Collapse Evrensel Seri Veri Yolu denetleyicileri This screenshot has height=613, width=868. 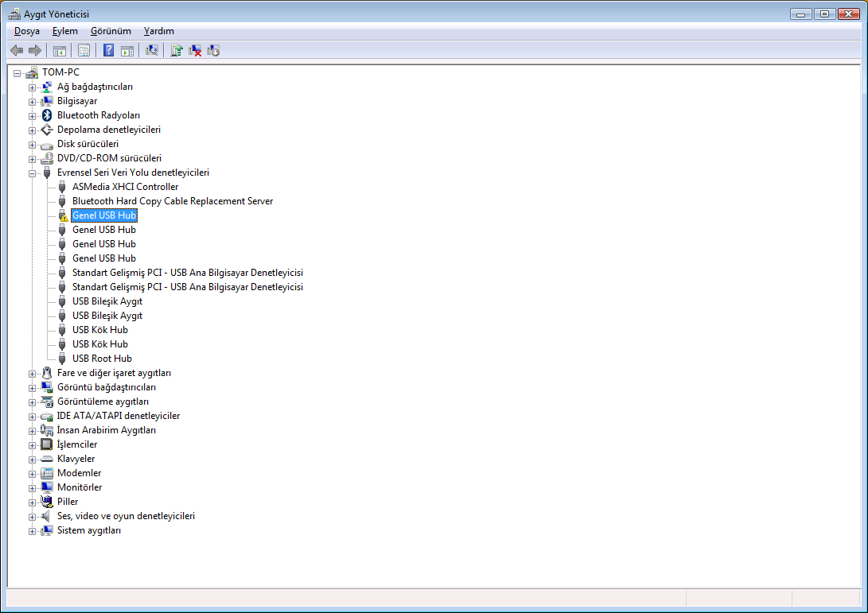[x=33, y=173]
